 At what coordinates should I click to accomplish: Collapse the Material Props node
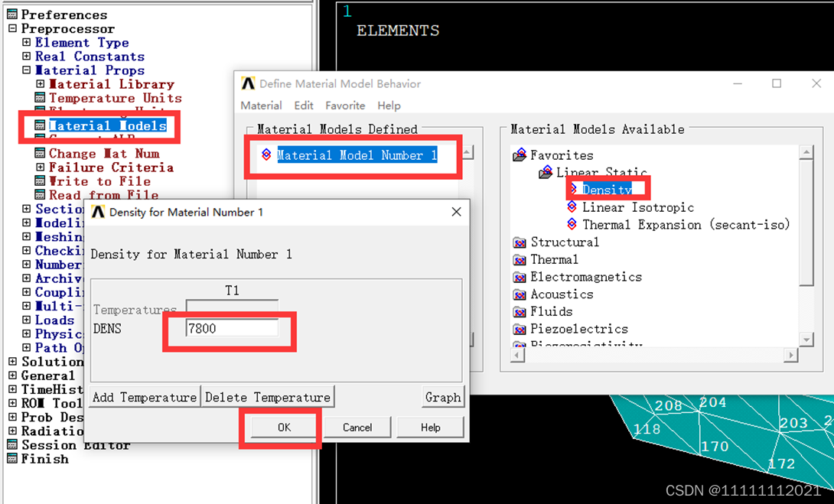(x=26, y=70)
